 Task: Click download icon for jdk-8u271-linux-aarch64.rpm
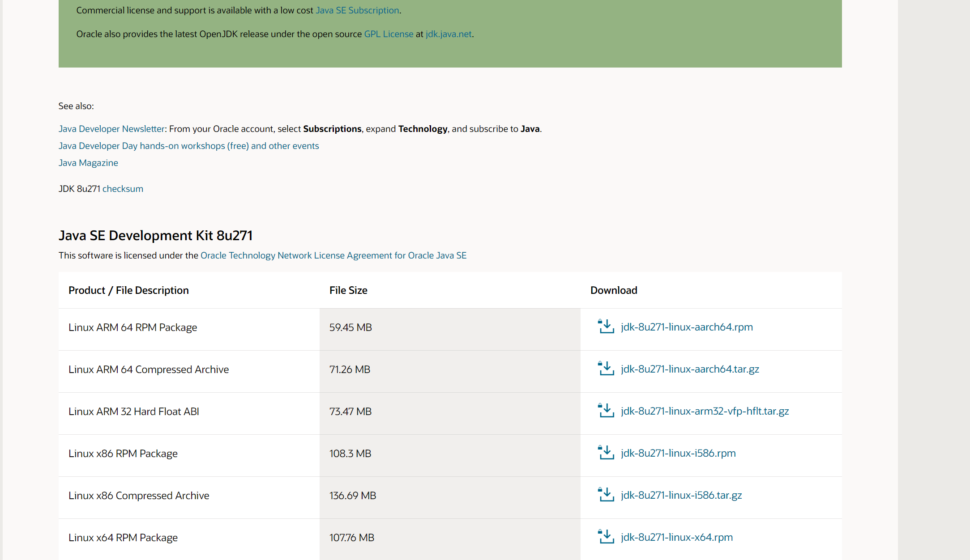(606, 327)
